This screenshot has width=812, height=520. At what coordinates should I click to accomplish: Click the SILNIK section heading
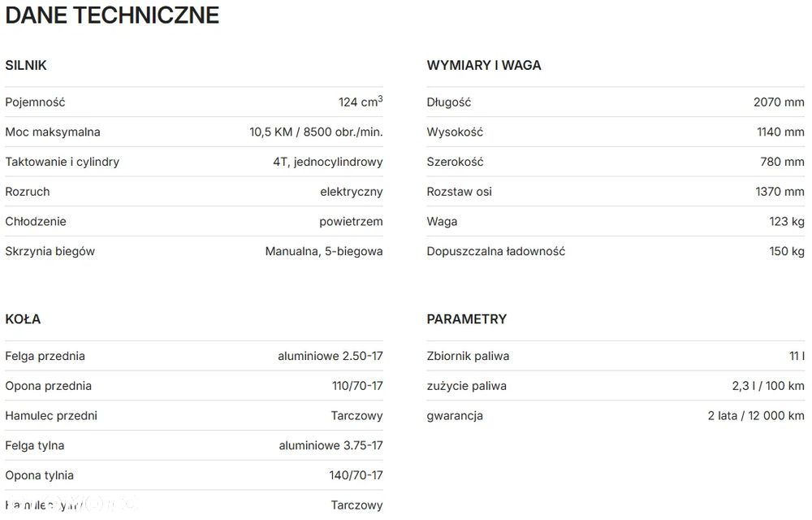point(26,65)
